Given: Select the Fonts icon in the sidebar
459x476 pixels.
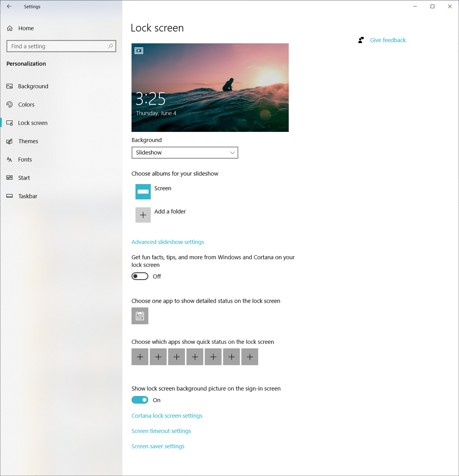Looking at the screenshot, I should [x=9, y=159].
